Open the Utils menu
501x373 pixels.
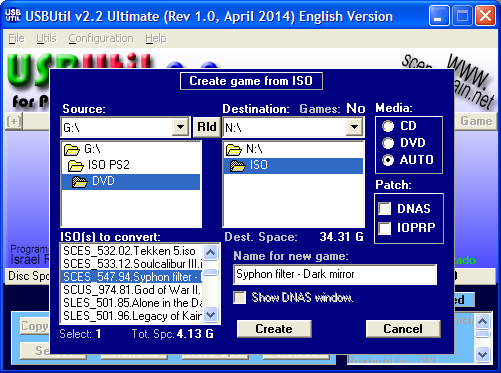(46, 39)
